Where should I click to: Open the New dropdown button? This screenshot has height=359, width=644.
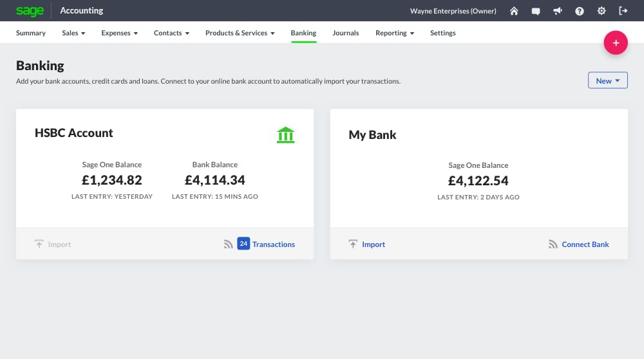tap(607, 80)
